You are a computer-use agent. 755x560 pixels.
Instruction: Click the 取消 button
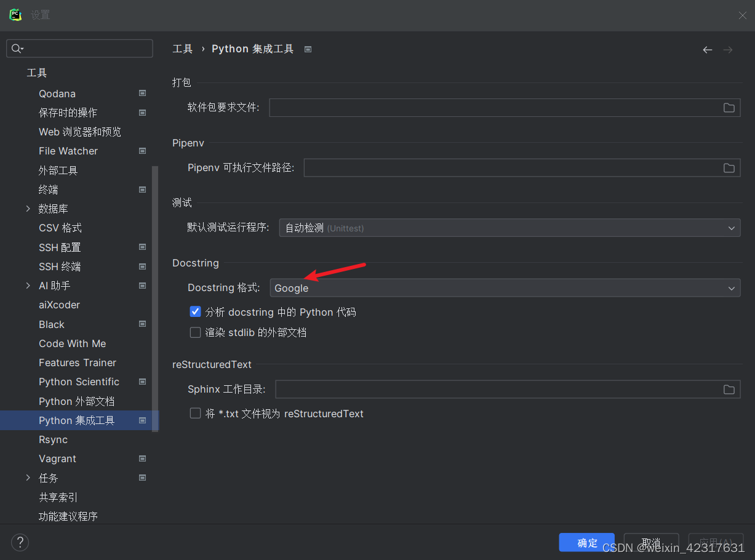click(x=651, y=543)
